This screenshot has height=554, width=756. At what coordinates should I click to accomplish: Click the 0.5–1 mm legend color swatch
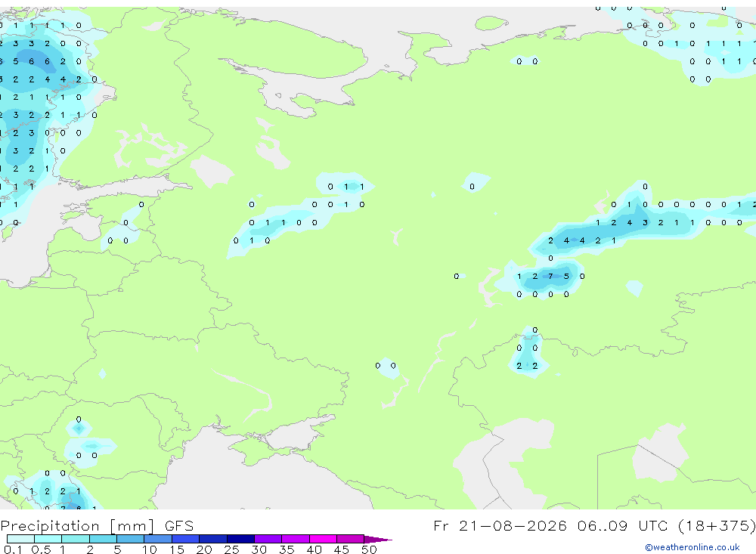(x=48, y=539)
